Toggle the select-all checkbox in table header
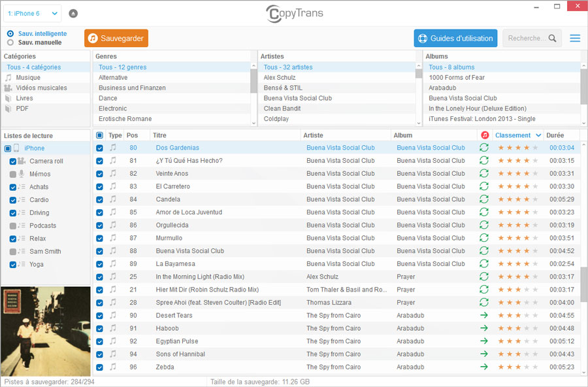Image resolution: width=588 pixels, height=387 pixels. tap(99, 135)
